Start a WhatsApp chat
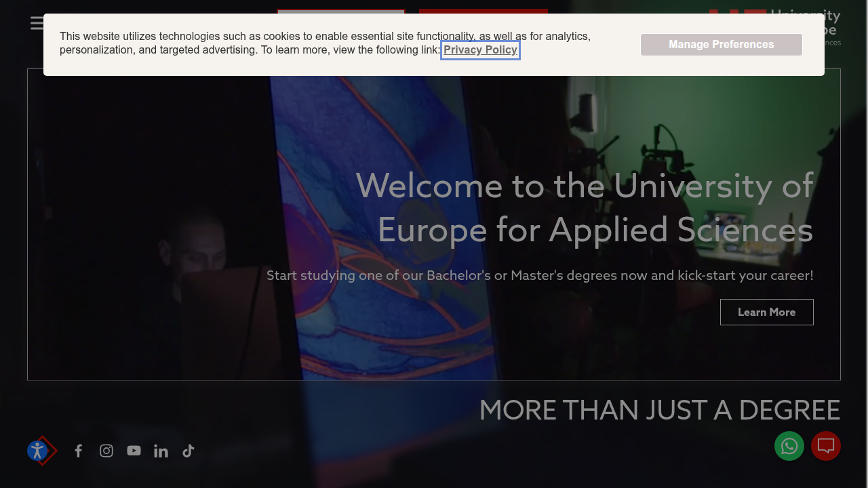The height and width of the screenshot is (488, 868). click(x=789, y=446)
